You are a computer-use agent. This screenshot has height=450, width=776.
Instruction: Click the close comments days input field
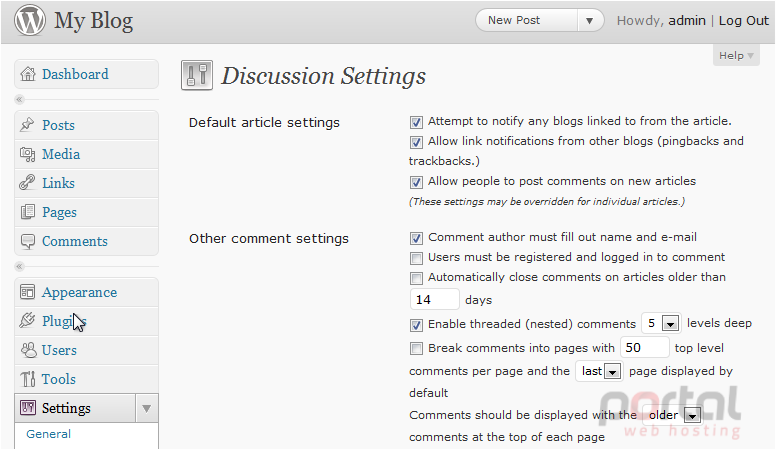pyautogui.click(x=435, y=300)
